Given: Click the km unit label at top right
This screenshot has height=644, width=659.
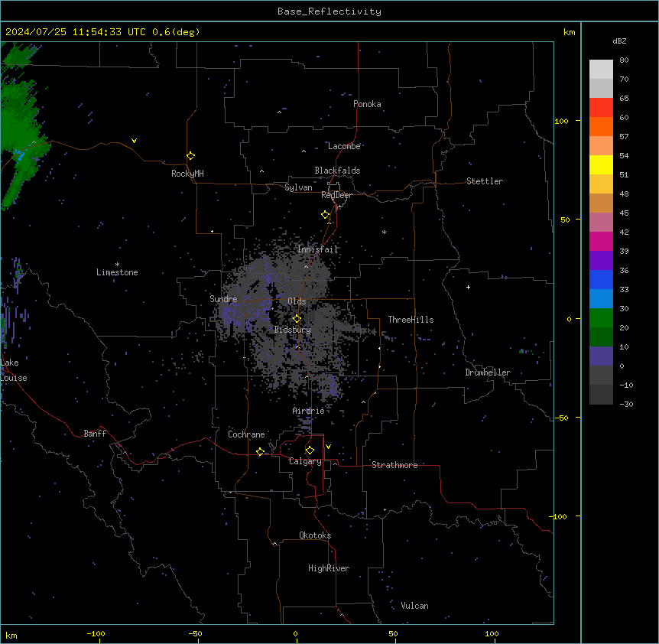Looking at the screenshot, I should pyautogui.click(x=570, y=32).
